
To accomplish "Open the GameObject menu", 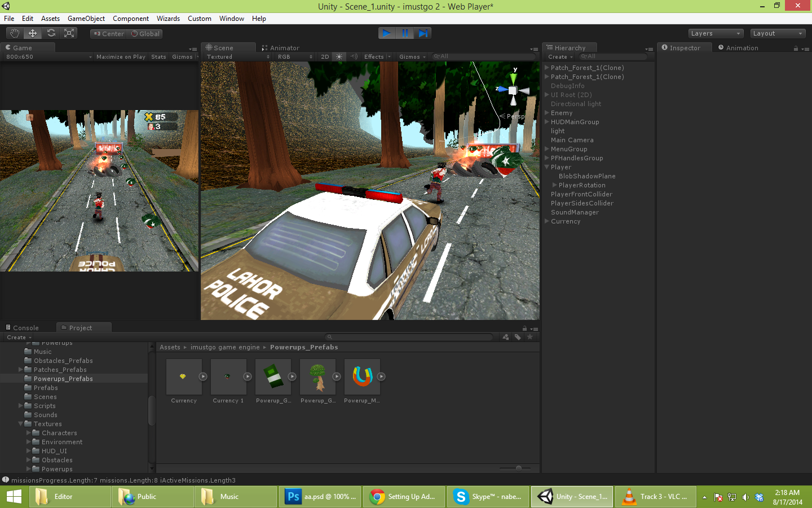I will [x=86, y=19].
